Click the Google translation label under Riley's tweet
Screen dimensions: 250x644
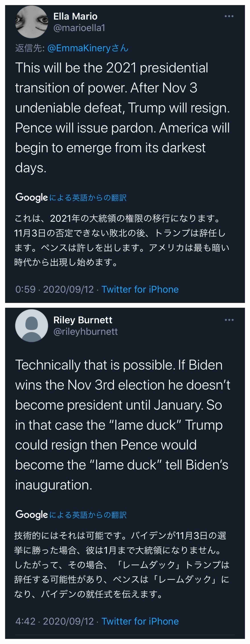coord(88,515)
